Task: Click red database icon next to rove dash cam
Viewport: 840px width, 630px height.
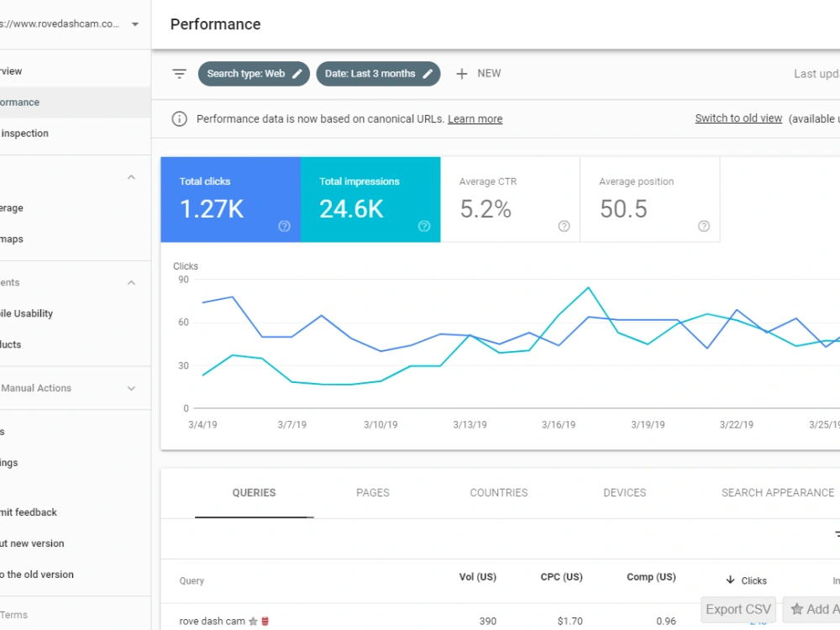Action: click(x=265, y=622)
